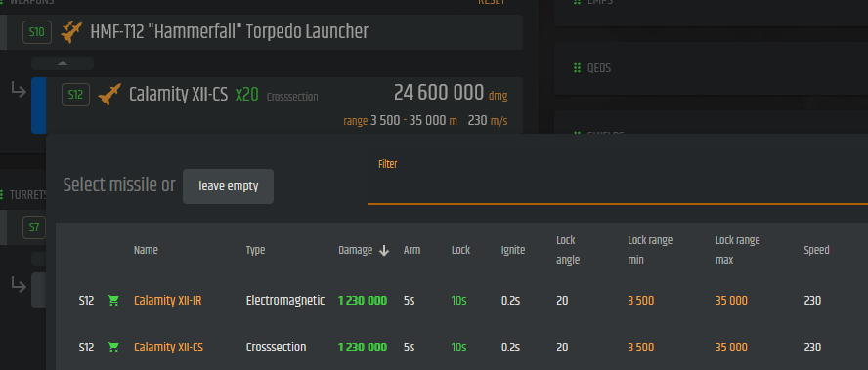Click the torpedo launcher icon beside HMF-T12

click(x=71, y=32)
